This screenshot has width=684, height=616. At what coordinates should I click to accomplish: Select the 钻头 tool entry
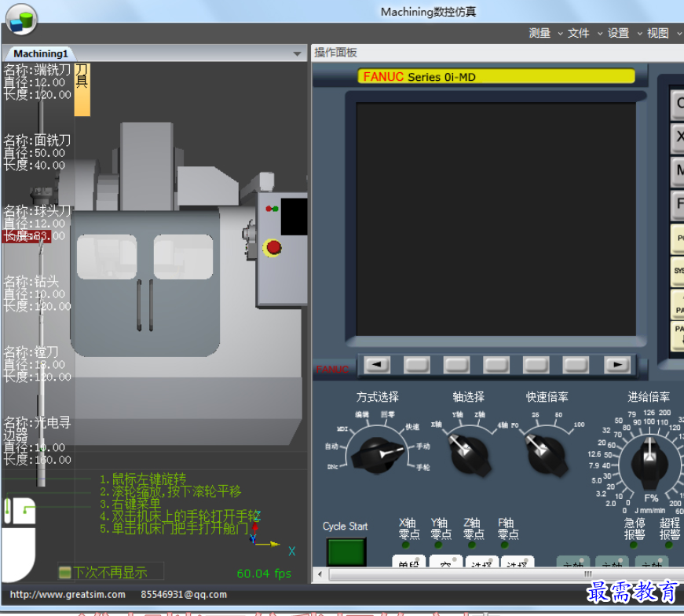tap(38, 293)
